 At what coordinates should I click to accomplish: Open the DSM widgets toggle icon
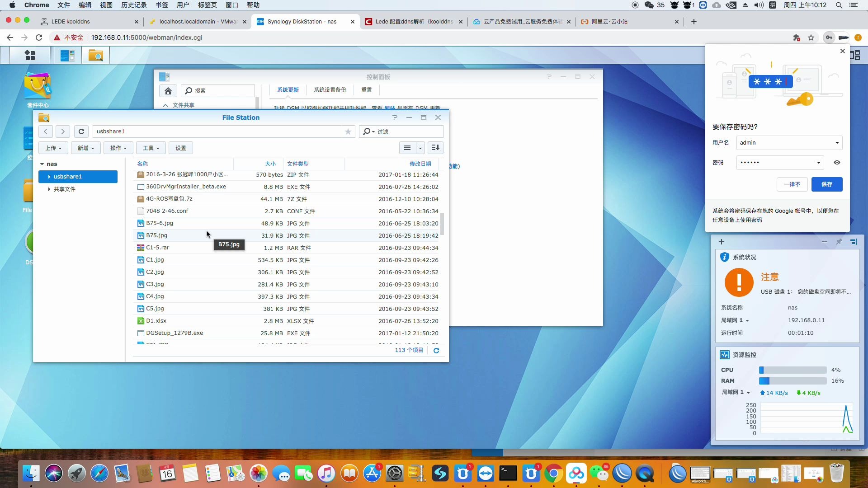[854, 55]
